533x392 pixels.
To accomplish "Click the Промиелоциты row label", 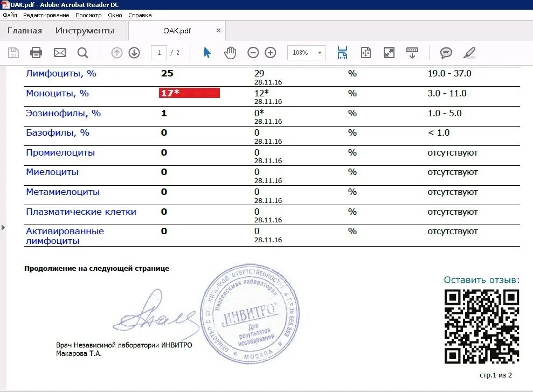I will click(60, 152).
